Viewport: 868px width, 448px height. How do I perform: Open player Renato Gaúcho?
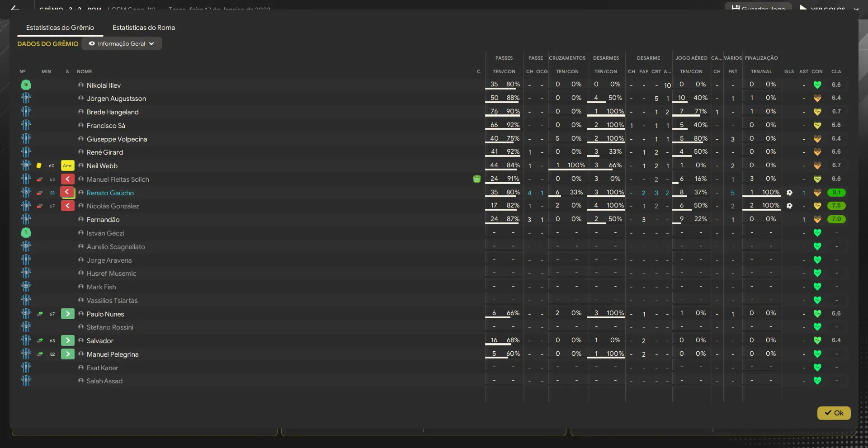tap(110, 193)
